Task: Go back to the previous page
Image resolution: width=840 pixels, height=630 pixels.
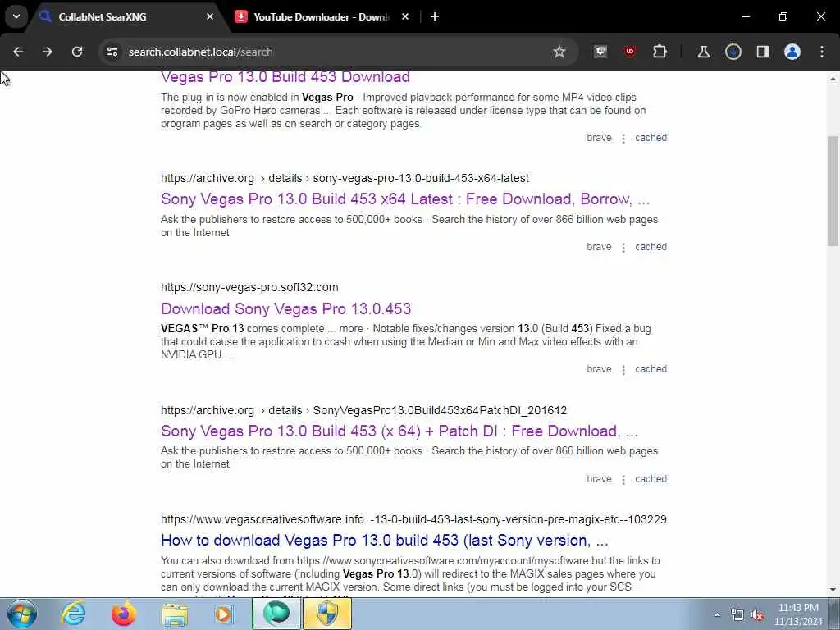Action: coord(18,52)
